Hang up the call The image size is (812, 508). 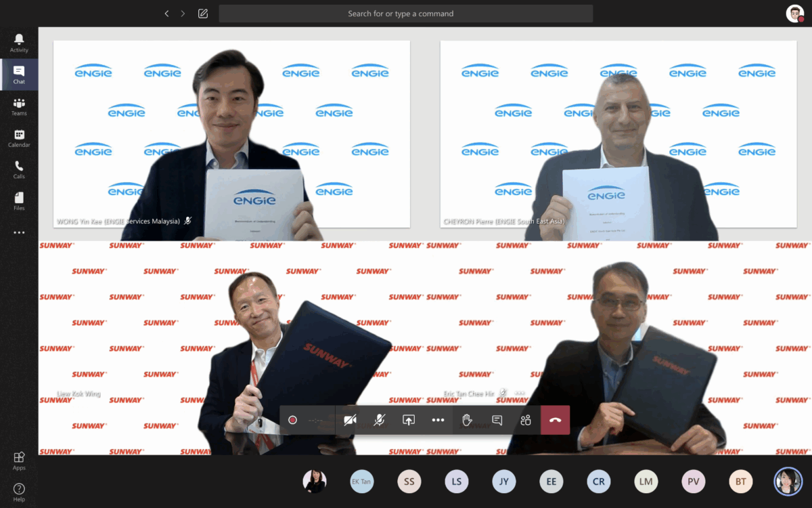pyautogui.click(x=555, y=420)
